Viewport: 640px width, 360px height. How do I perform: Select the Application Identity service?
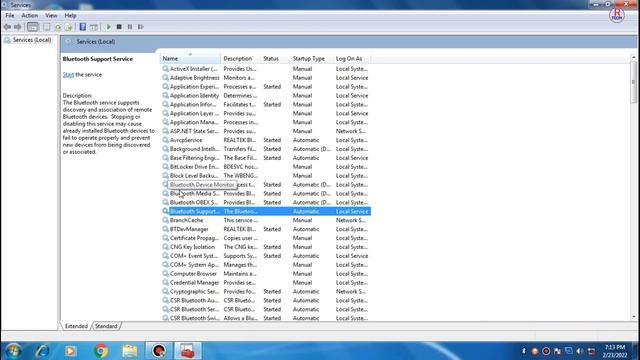(266, 96)
